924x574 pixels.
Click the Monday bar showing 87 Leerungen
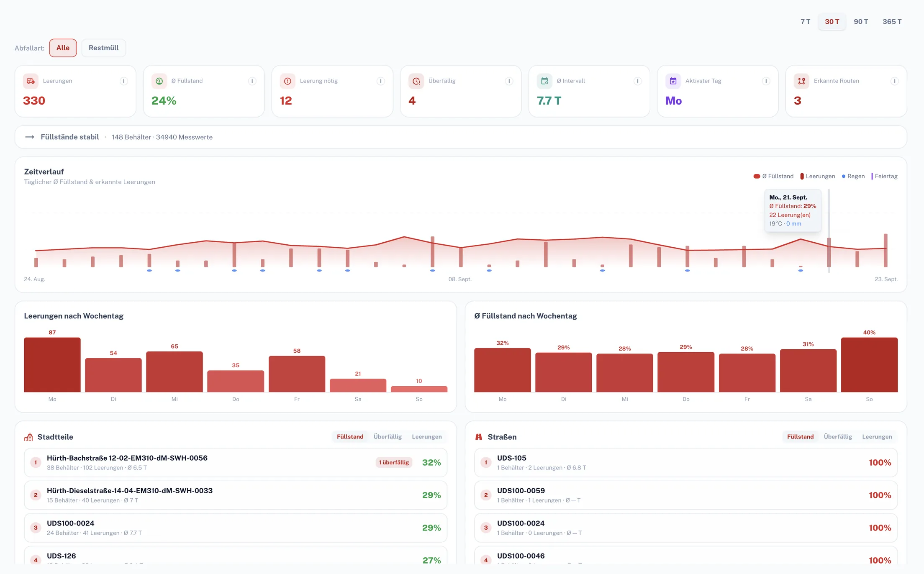tap(52, 365)
